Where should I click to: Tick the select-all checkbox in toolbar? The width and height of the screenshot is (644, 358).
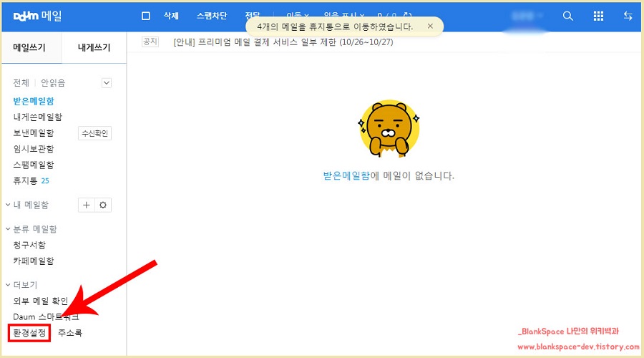coord(146,16)
